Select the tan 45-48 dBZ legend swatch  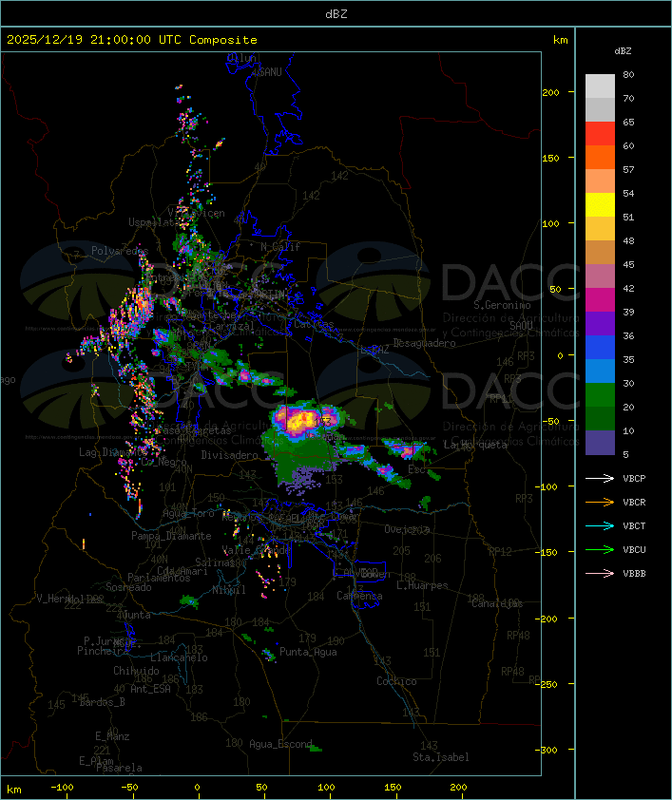point(600,252)
